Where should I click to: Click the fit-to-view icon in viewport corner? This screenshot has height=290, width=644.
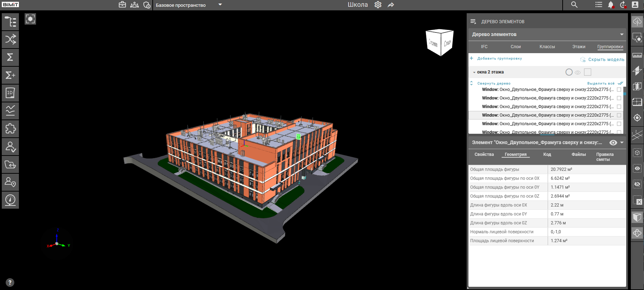coord(30,19)
